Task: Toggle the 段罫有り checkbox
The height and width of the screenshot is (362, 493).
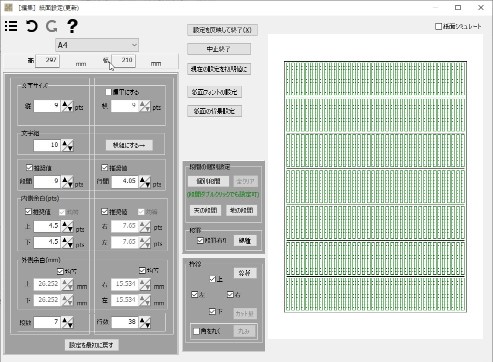Action: click(200, 240)
